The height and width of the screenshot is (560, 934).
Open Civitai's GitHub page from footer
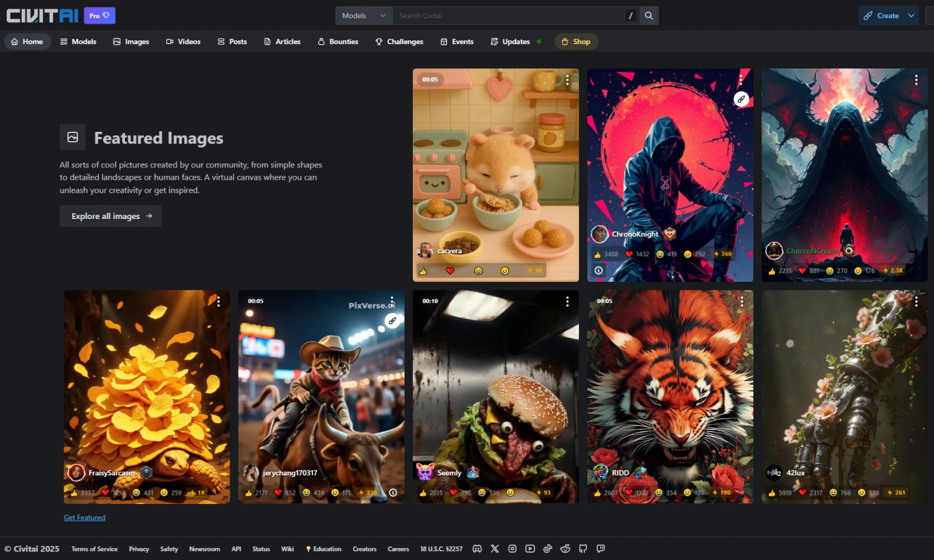(x=583, y=549)
